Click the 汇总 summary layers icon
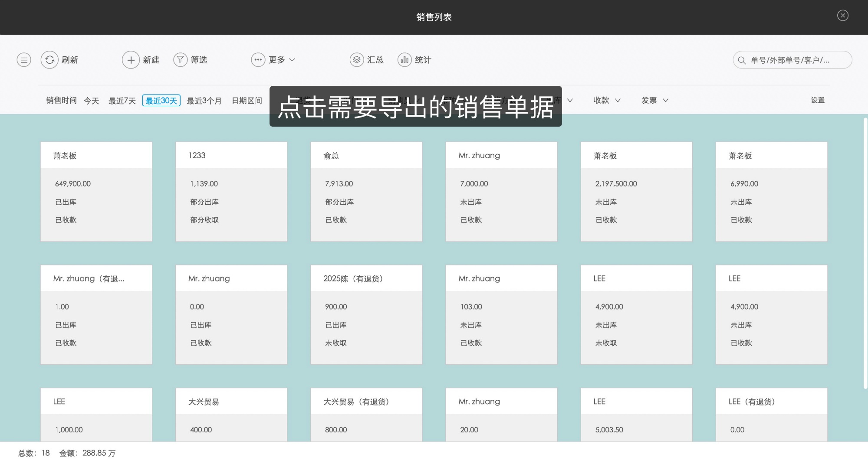The width and height of the screenshot is (868, 464). (356, 60)
